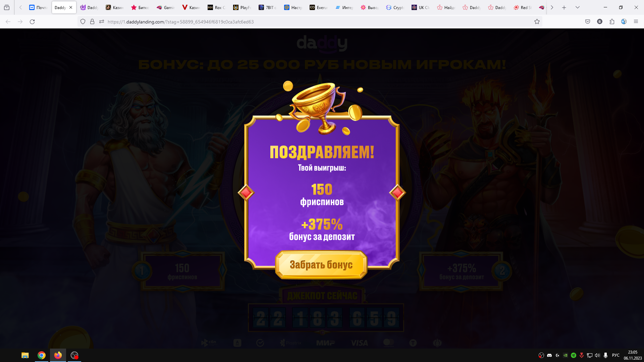Screen dimensions: 644x362
Task: Reload the page with the refresh icon
Action: tap(32, 22)
